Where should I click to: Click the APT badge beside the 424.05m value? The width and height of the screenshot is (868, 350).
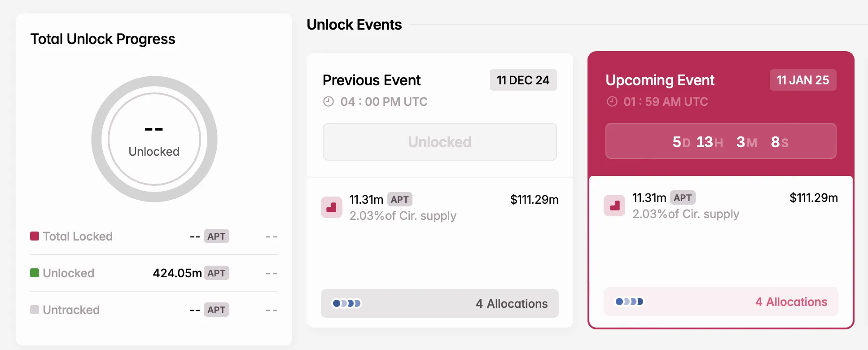(x=217, y=273)
